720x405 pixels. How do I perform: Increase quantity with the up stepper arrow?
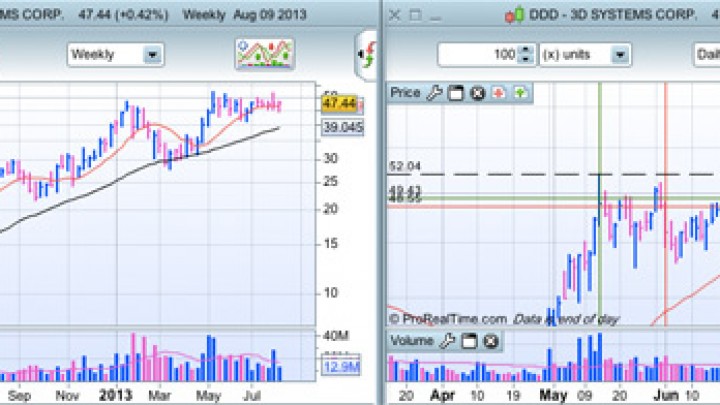525,50
